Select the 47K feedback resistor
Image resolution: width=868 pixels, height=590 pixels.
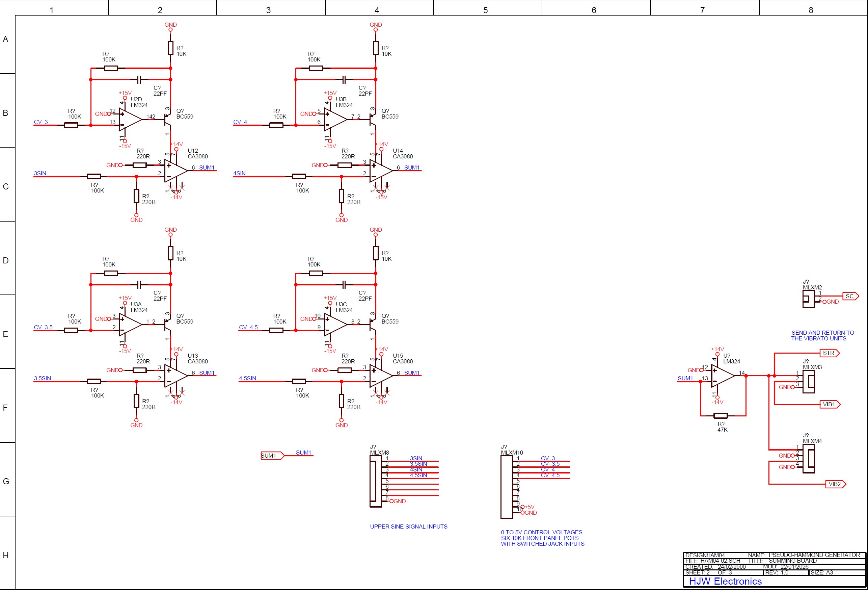[x=720, y=416]
